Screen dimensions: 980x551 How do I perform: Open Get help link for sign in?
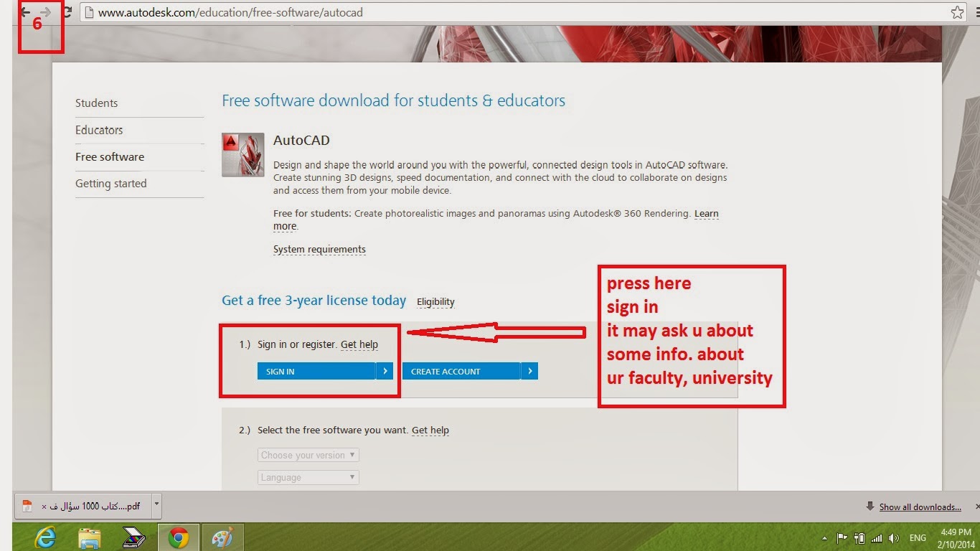tap(359, 344)
